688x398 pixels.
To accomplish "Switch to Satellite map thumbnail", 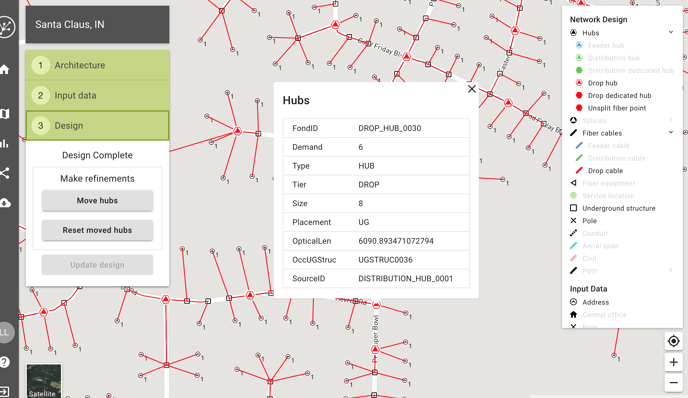I will pos(43,381).
